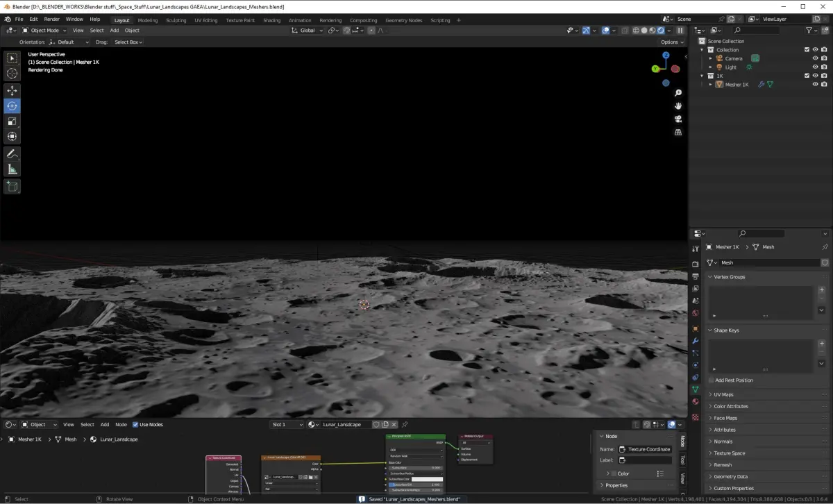Screen dimensions: 833x504
Task: Switch to Geometry Nodes workspace tab
Action: tap(404, 20)
